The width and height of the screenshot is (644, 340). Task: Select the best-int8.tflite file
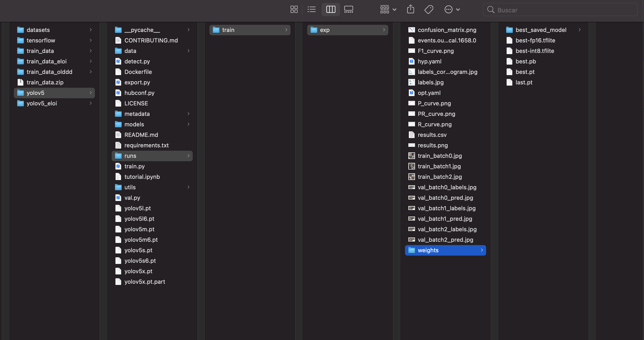[535, 51]
